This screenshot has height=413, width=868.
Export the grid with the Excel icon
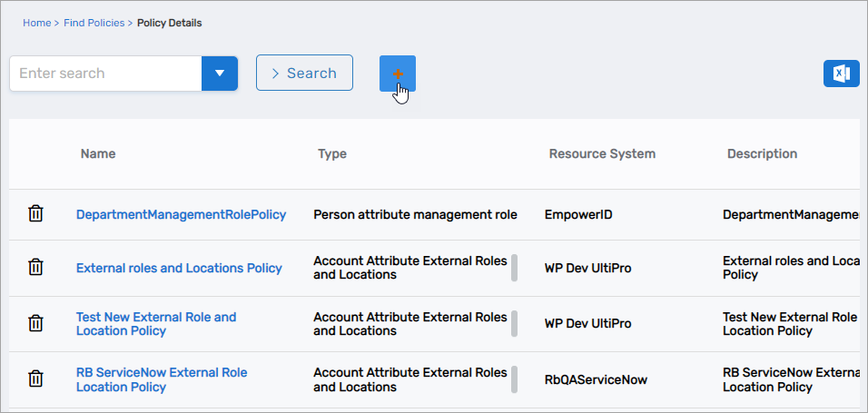[841, 74]
